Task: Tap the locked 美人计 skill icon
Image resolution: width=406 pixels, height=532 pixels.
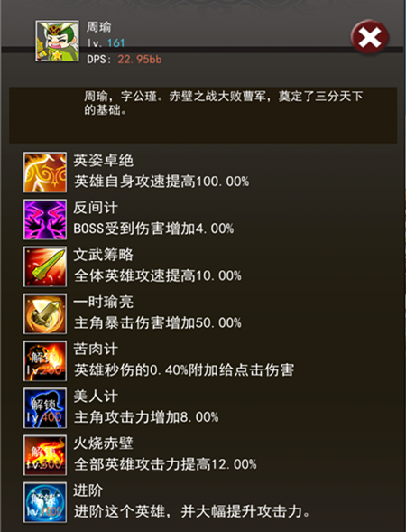Action: click(x=45, y=408)
